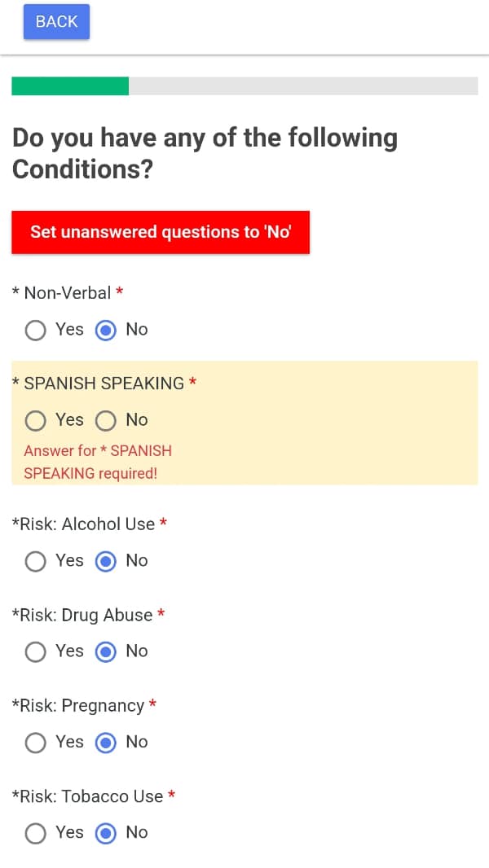Mark Yes for Risk: Alcohol Use
The height and width of the screenshot is (868, 489).
pos(35,561)
